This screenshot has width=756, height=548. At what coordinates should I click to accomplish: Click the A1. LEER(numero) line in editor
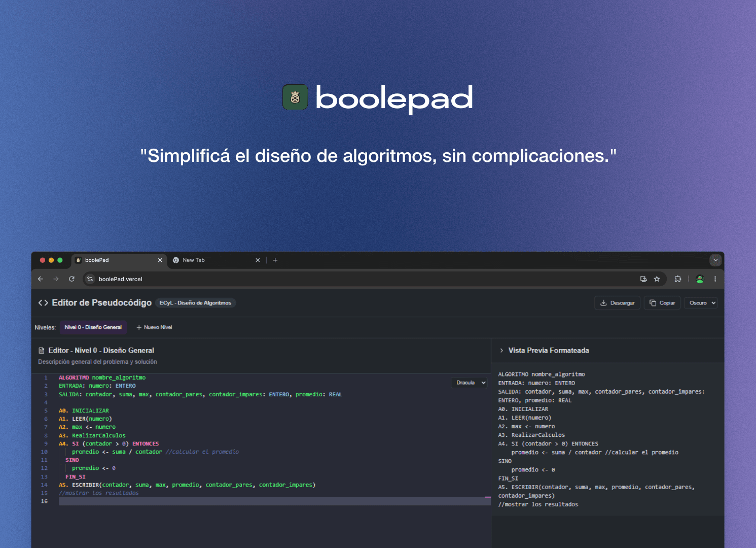point(85,419)
